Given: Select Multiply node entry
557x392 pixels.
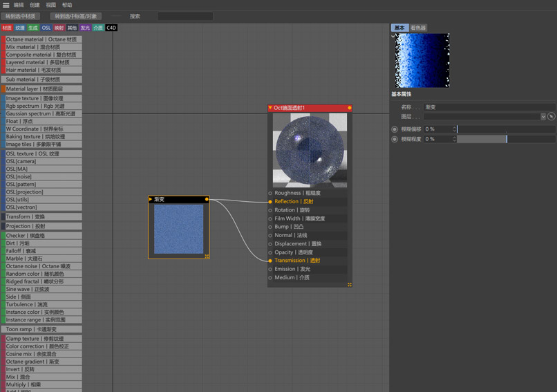Looking at the screenshot, I should [x=41, y=384].
